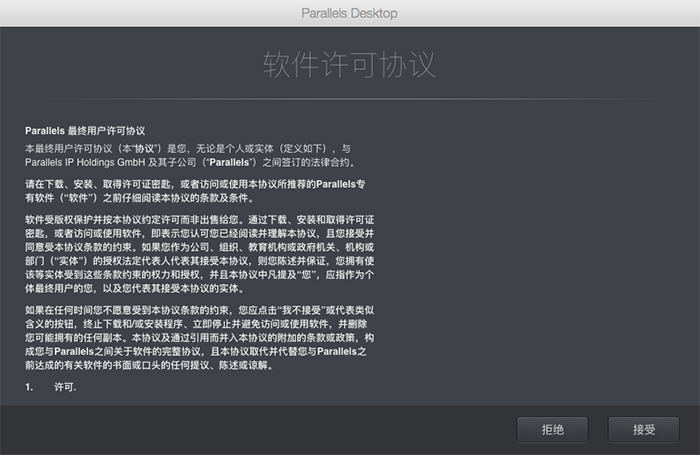Click the paragraph starting with 本最终用户许可协议
The image size is (700, 455).
[x=192, y=155]
